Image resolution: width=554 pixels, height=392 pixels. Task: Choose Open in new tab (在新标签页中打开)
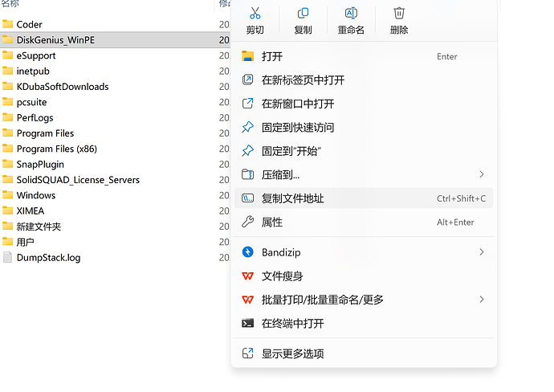[x=364, y=80]
